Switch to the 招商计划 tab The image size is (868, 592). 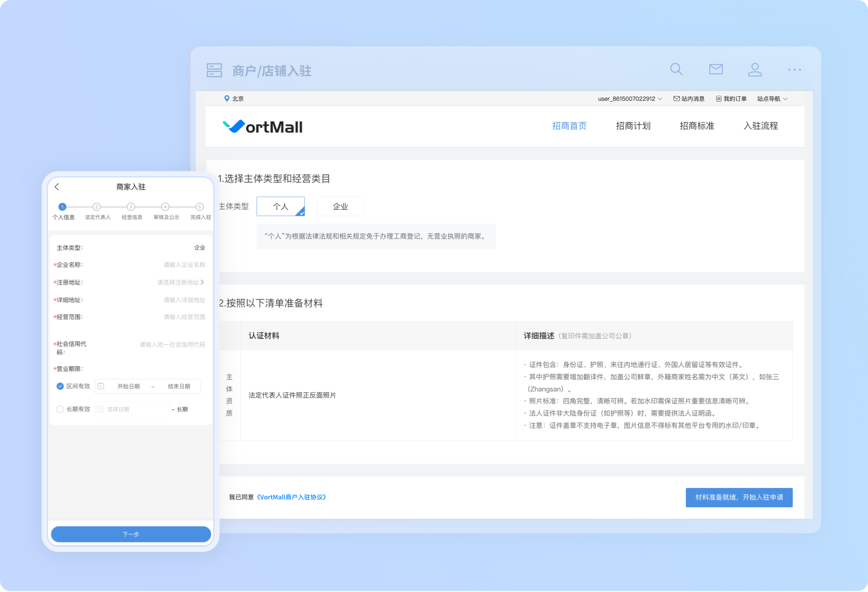pyautogui.click(x=633, y=126)
